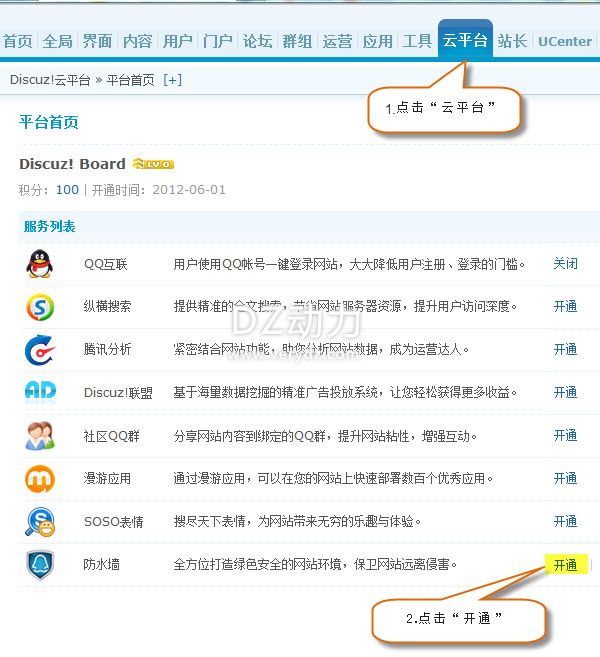Click the 纵横搜索 colorful S icon
This screenshot has height=657, width=600.
40,307
